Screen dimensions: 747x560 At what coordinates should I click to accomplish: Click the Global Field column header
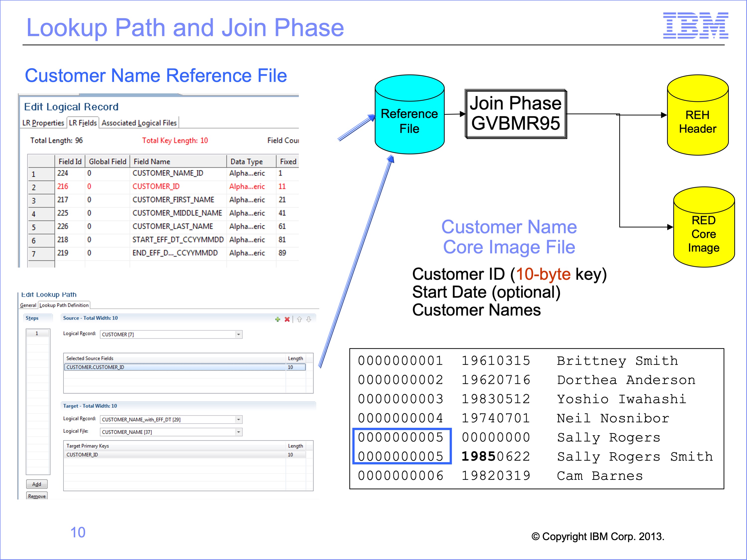coord(107,161)
